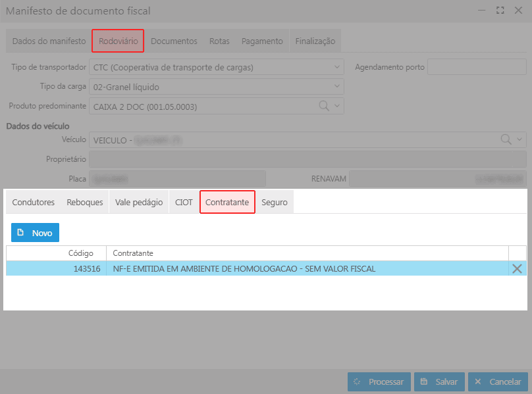Open the Documentos tab

pyautogui.click(x=174, y=41)
